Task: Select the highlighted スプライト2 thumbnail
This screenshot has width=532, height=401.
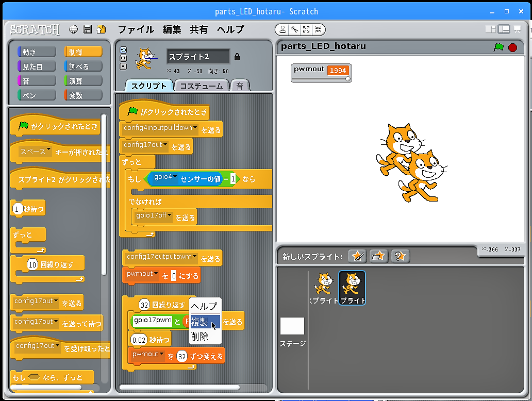Action: click(x=352, y=288)
